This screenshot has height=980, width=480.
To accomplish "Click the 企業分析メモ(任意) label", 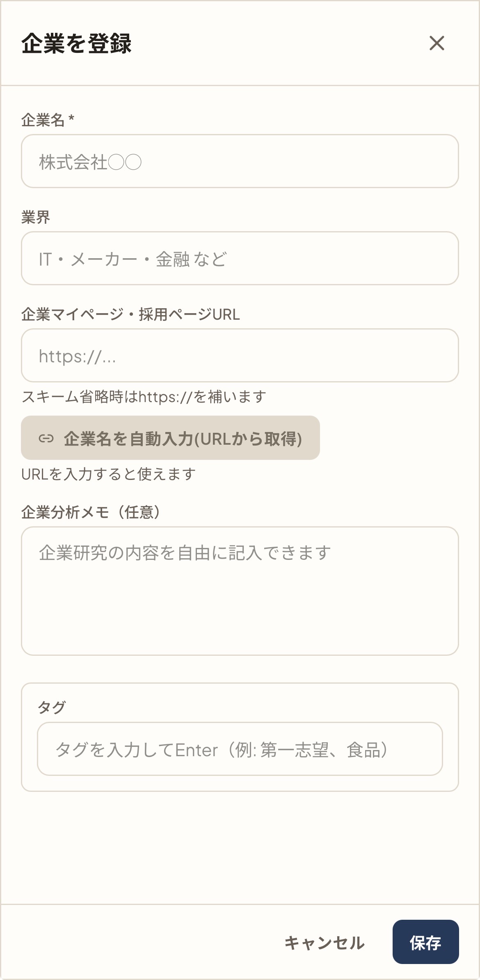I will 91,512.
